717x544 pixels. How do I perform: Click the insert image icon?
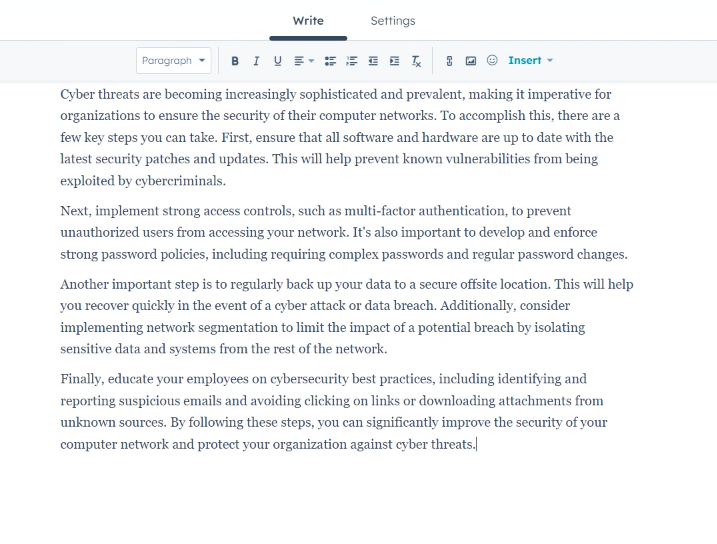point(470,61)
